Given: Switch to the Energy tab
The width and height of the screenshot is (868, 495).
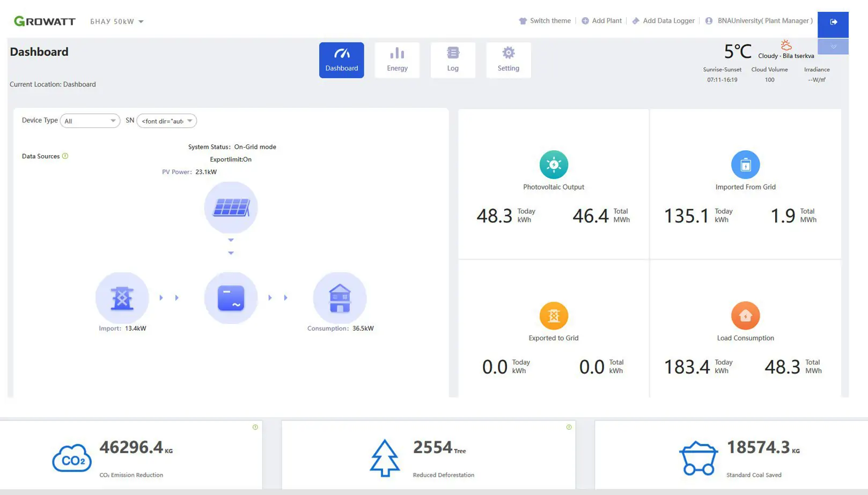Looking at the screenshot, I should [397, 60].
